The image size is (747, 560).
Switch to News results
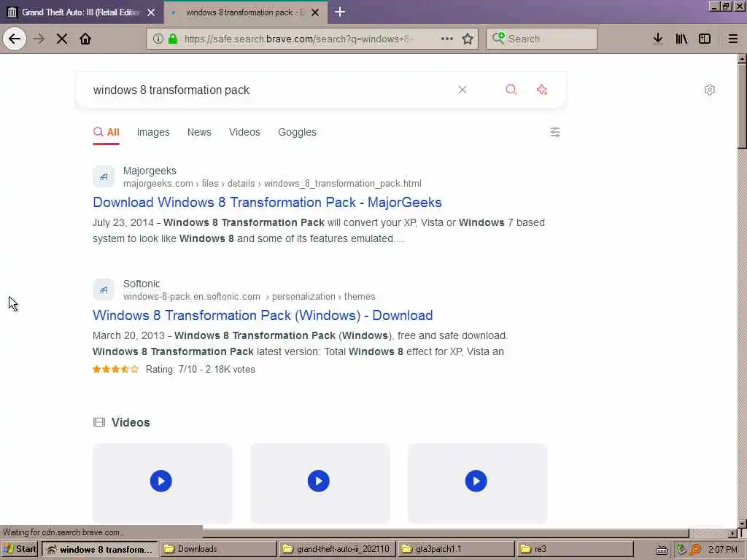[x=199, y=132]
